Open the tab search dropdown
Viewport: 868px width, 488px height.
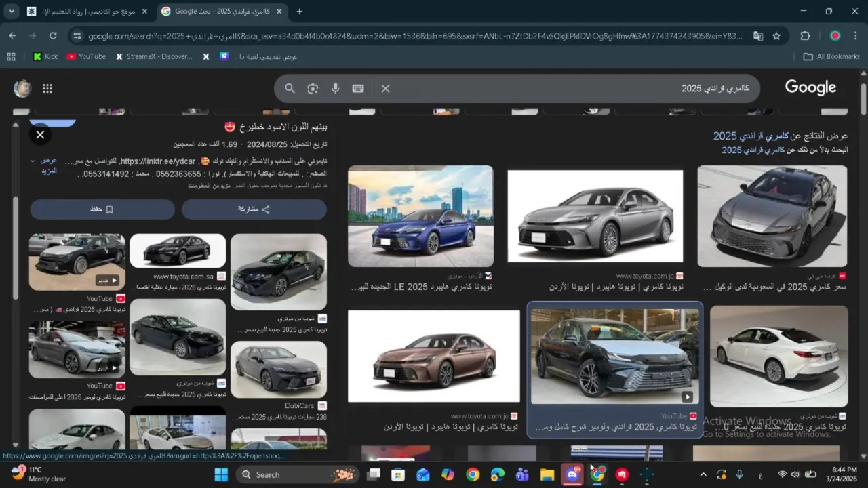(x=12, y=12)
